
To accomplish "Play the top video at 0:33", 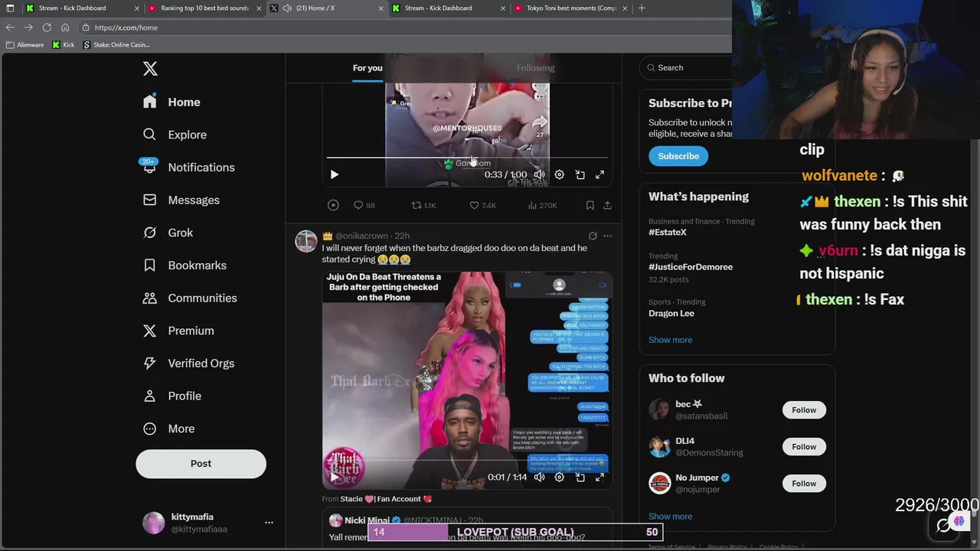I will point(334,174).
